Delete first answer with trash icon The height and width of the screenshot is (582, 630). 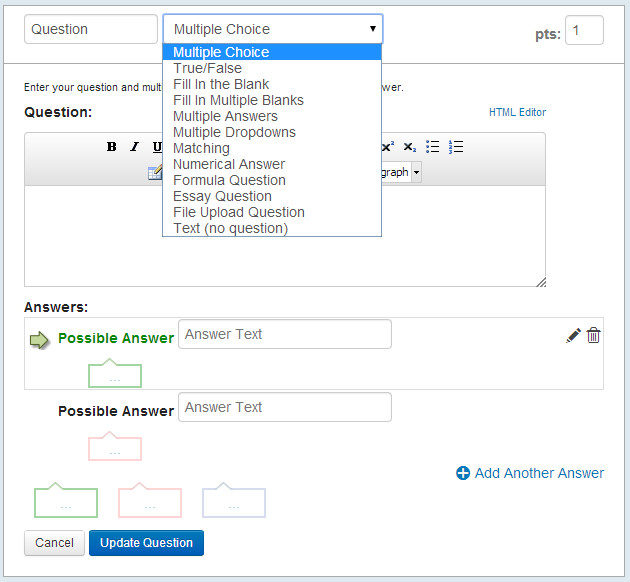[x=593, y=335]
